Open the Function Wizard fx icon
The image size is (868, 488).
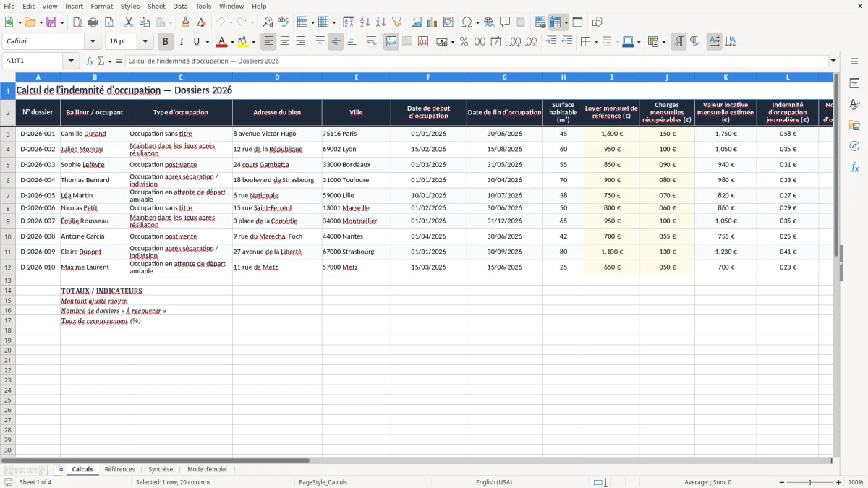pos(90,61)
